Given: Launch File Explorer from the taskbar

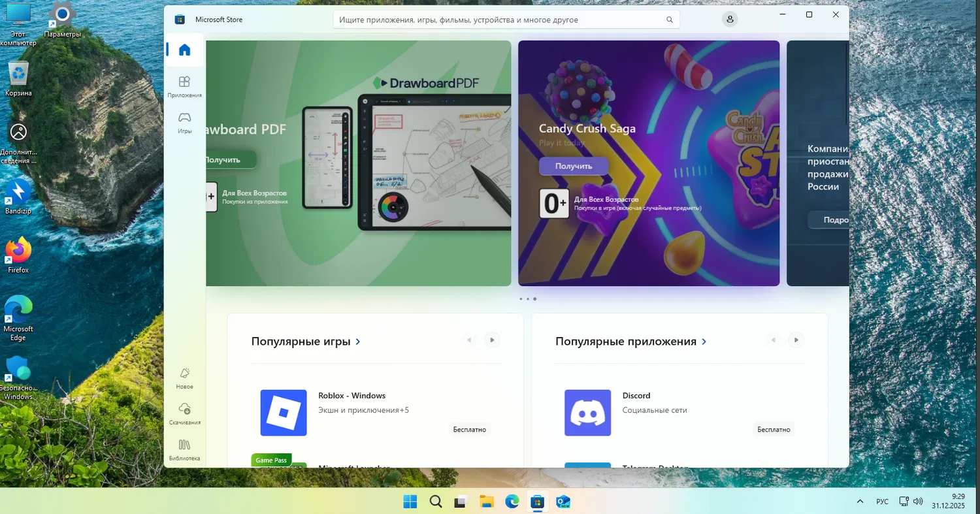Looking at the screenshot, I should coord(487,502).
